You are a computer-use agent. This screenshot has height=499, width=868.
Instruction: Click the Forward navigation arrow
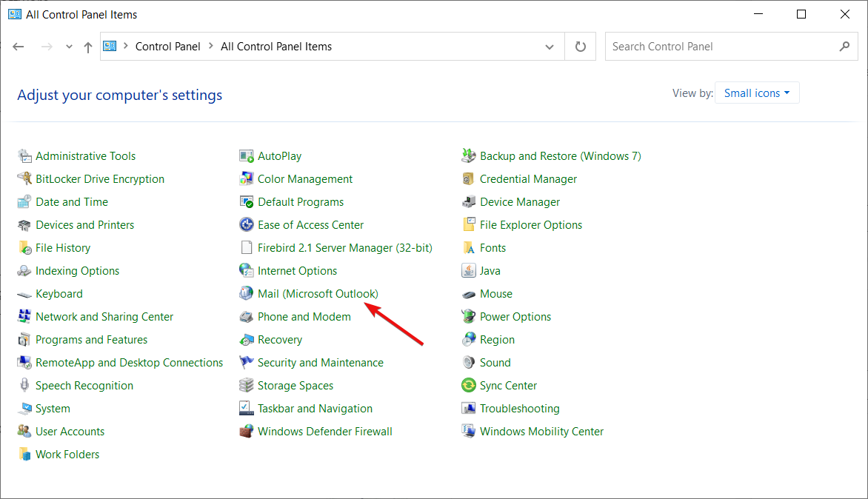click(x=47, y=47)
